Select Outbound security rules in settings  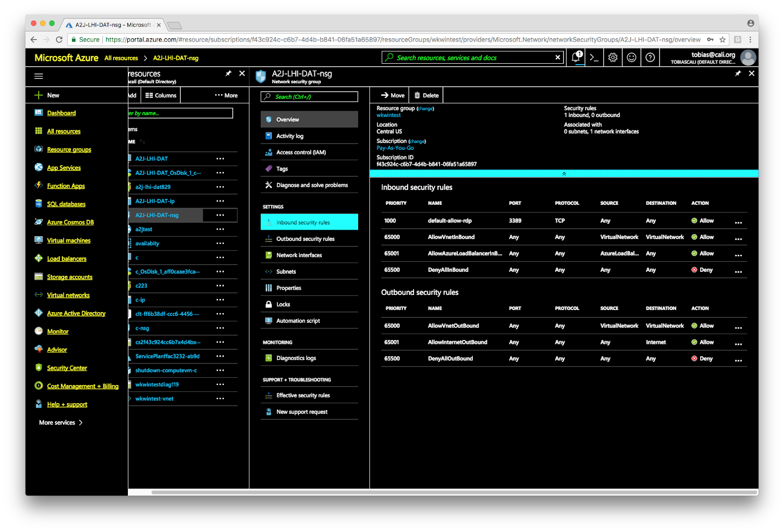[x=309, y=239]
